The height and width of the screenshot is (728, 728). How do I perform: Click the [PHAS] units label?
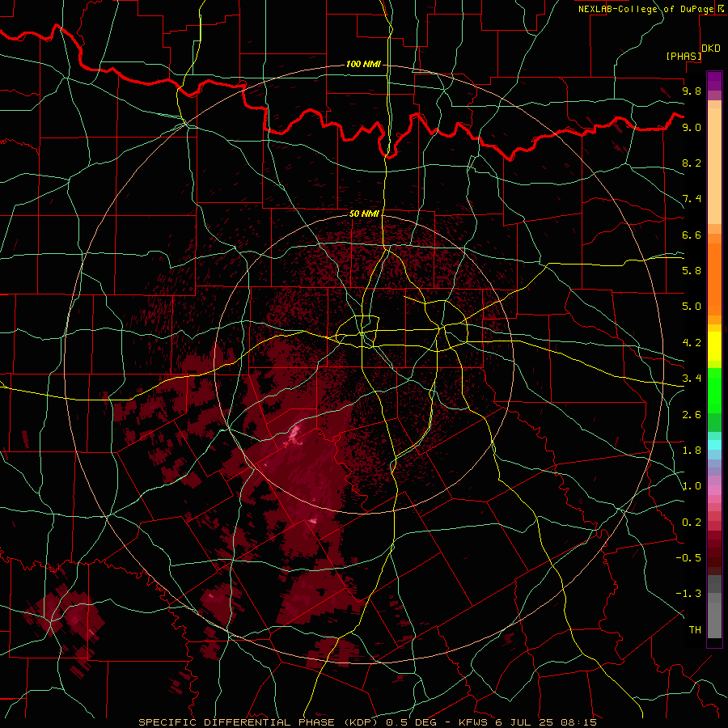coord(684,57)
